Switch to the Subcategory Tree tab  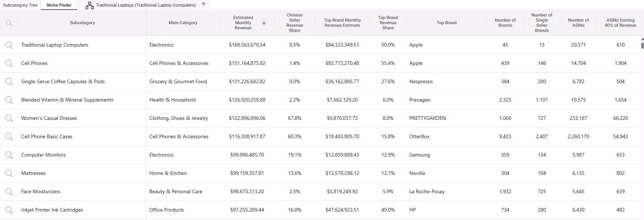point(20,5)
